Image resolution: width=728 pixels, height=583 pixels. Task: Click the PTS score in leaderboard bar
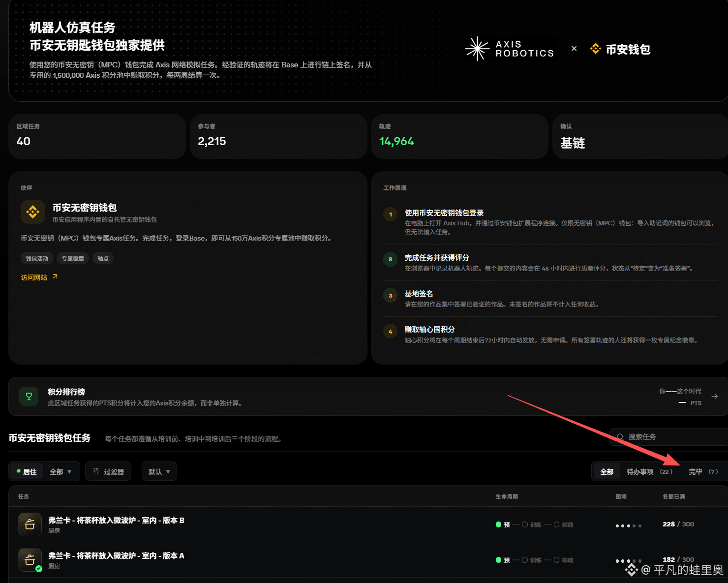(691, 403)
